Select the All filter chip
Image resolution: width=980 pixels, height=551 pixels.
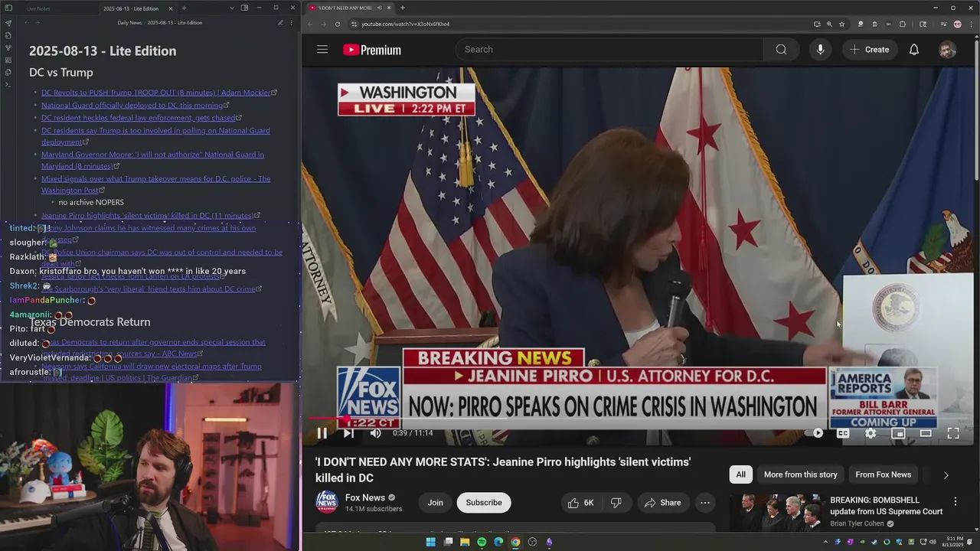(740, 474)
